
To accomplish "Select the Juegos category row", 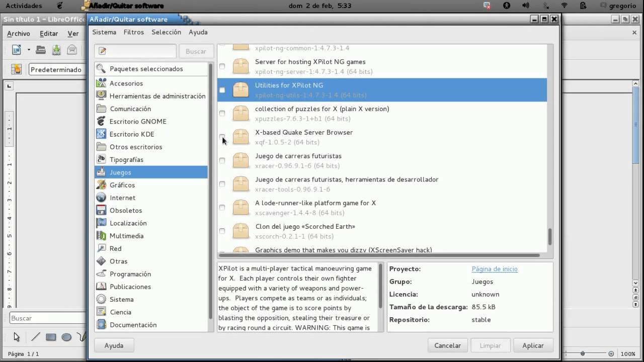I will [x=151, y=172].
